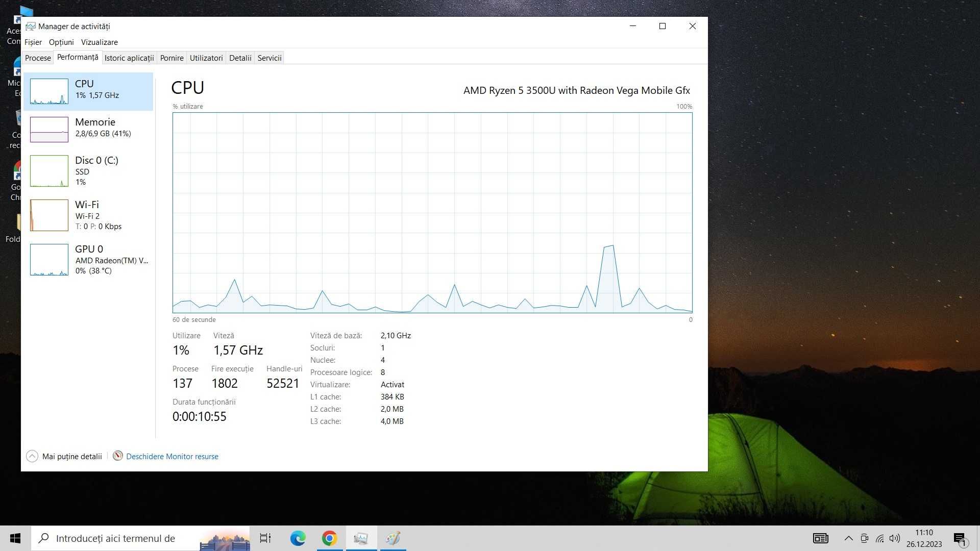Click Deschidere Monitor resurse link

[x=173, y=456]
